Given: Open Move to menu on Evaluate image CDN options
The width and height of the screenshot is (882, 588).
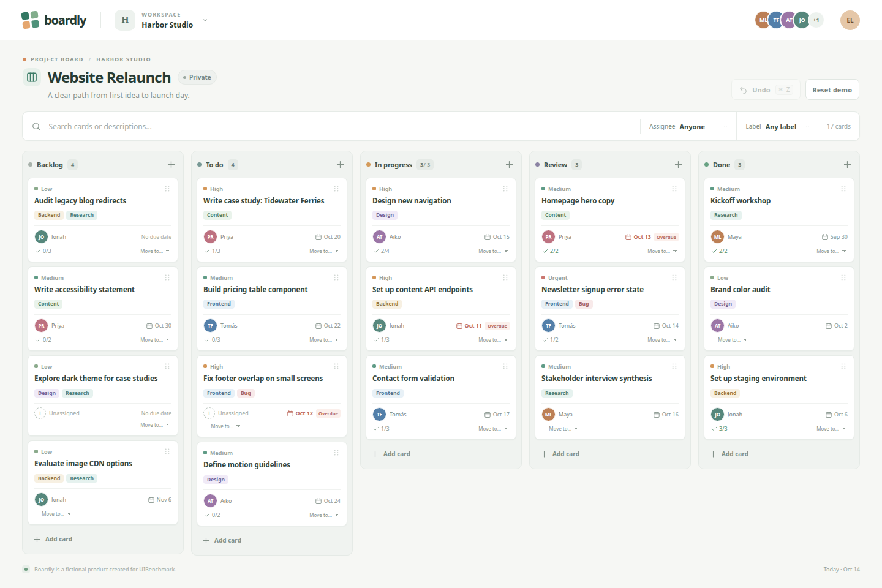Looking at the screenshot, I should (x=56, y=514).
